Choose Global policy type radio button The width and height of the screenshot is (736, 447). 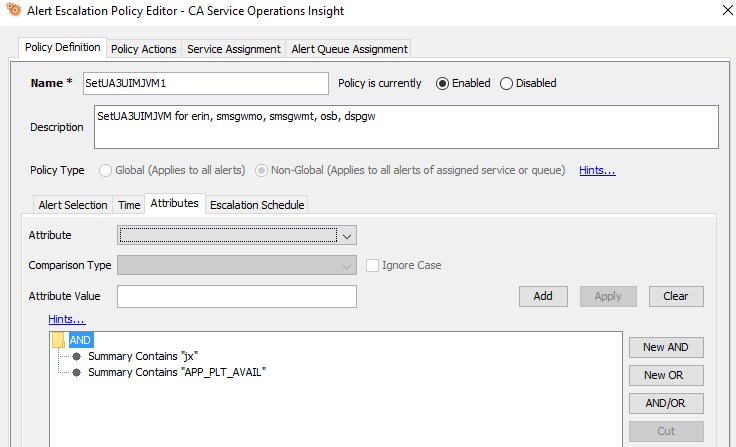click(x=105, y=170)
